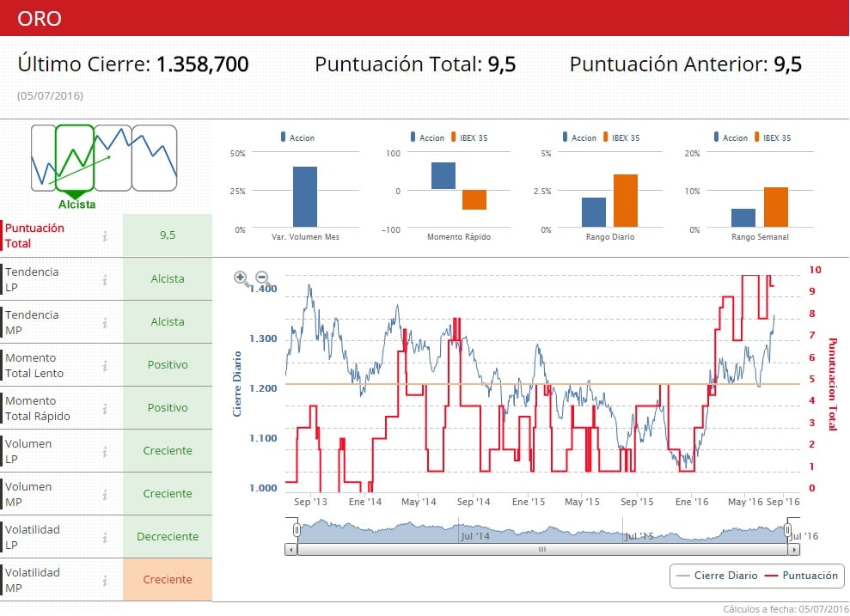
Task: Click the zoom out magnifier on chart
Action: point(263,278)
